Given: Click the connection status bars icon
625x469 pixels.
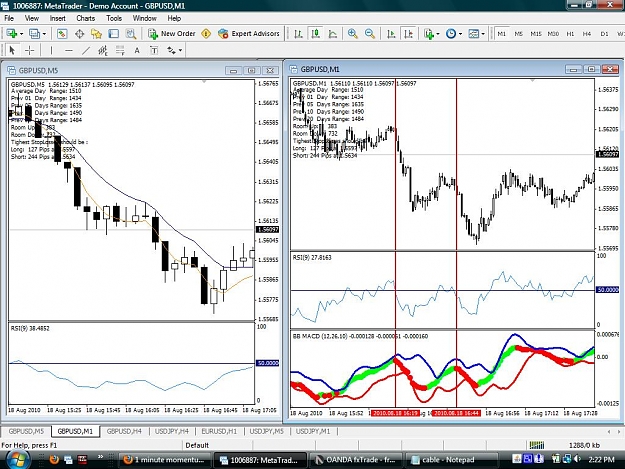Looking at the screenshot, I should point(537,445).
